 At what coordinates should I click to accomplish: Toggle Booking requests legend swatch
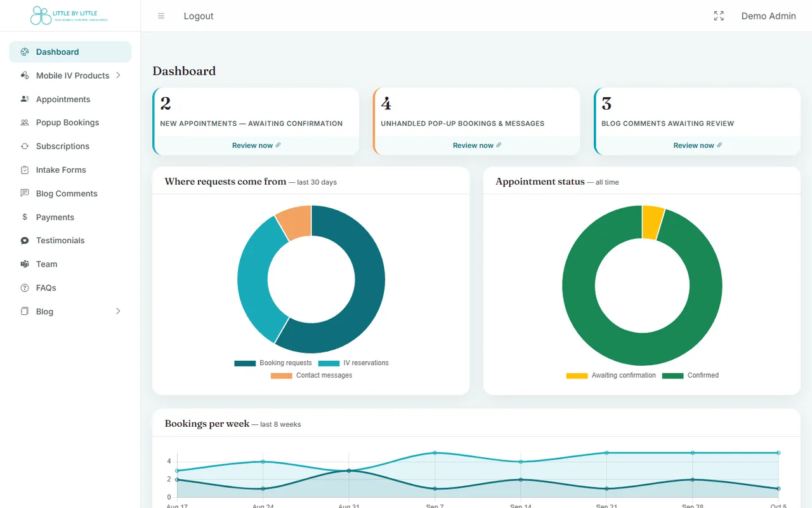(x=245, y=363)
